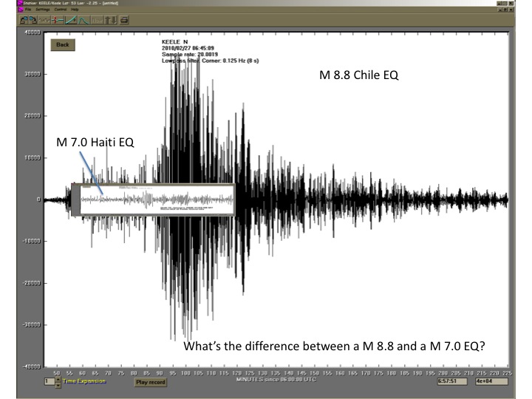Click the 4e+04 amplitude scale field

tap(491, 381)
